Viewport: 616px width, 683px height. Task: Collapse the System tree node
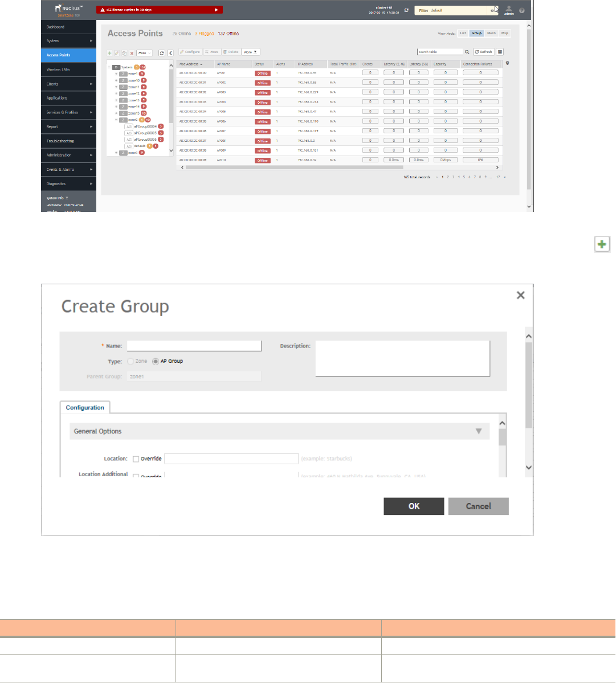(x=109, y=67)
